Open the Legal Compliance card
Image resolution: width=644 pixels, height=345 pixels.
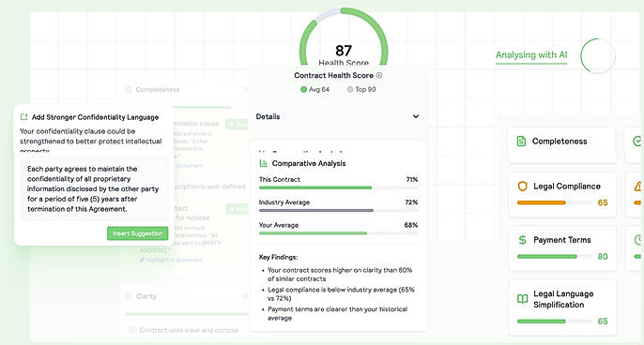click(x=561, y=194)
